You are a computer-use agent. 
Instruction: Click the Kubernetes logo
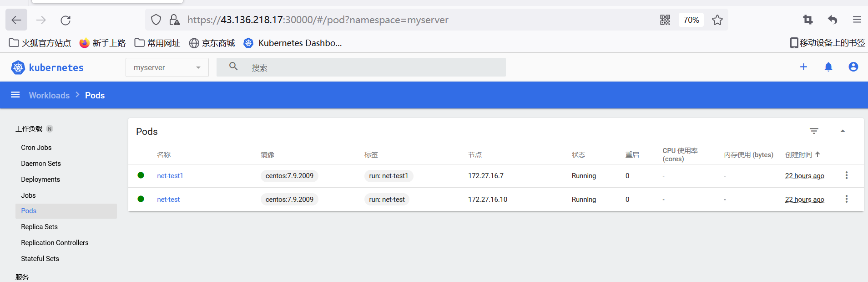click(x=18, y=67)
